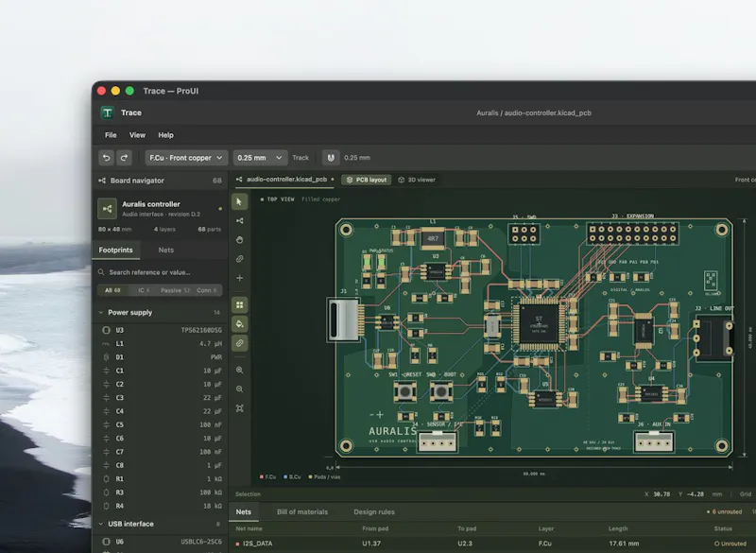Click the J1 USB connector footprint
Screen dimensions: 756x553
[344, 320]
